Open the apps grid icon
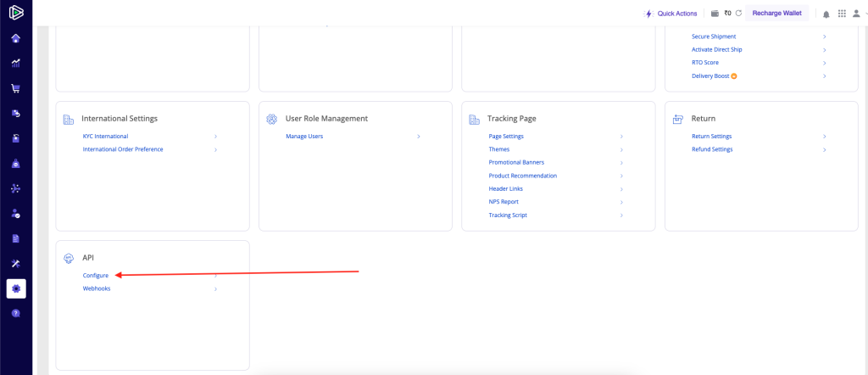 [842, 14]
